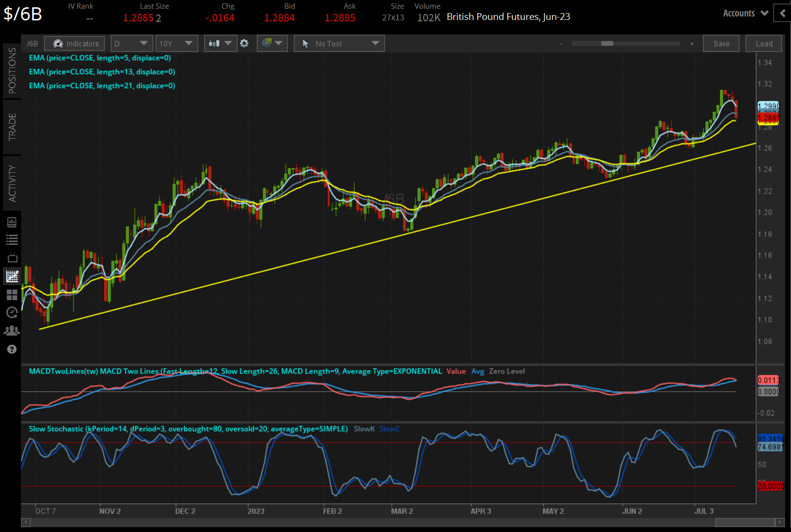Switch to the Trade side tab
This screenshot has width=791, height=532.
12,127
